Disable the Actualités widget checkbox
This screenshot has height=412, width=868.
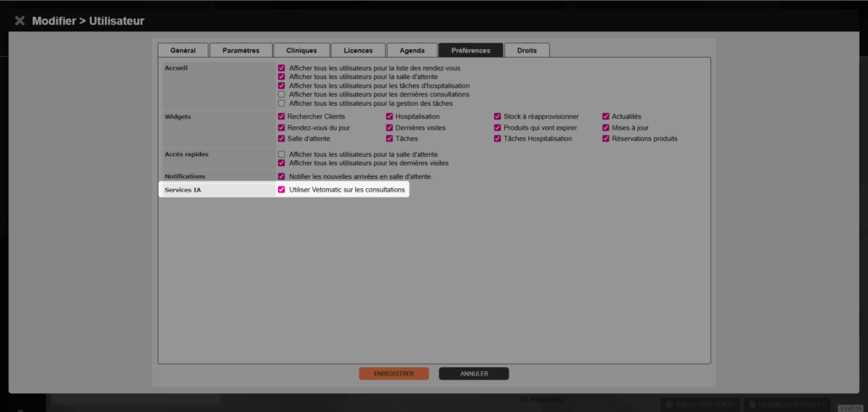(x=605, y=117)
